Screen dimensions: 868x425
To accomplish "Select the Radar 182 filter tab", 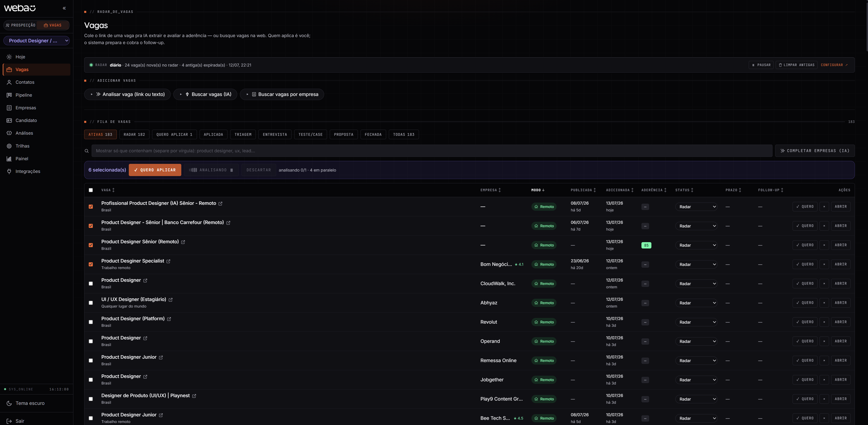I will tap(134, 134).
